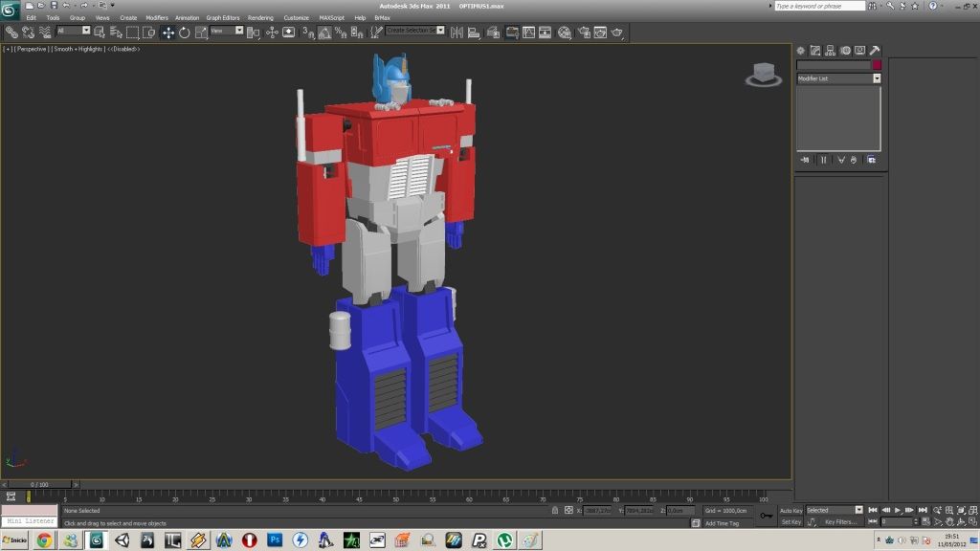Activate the Select and Uniform Scale tool
Screen dimensions: 980x551
tap(201, 33)
